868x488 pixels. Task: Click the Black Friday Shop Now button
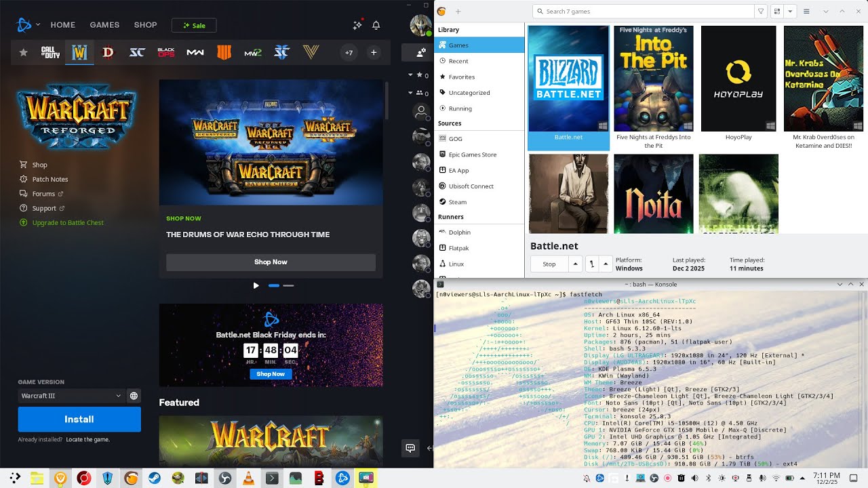271,373
